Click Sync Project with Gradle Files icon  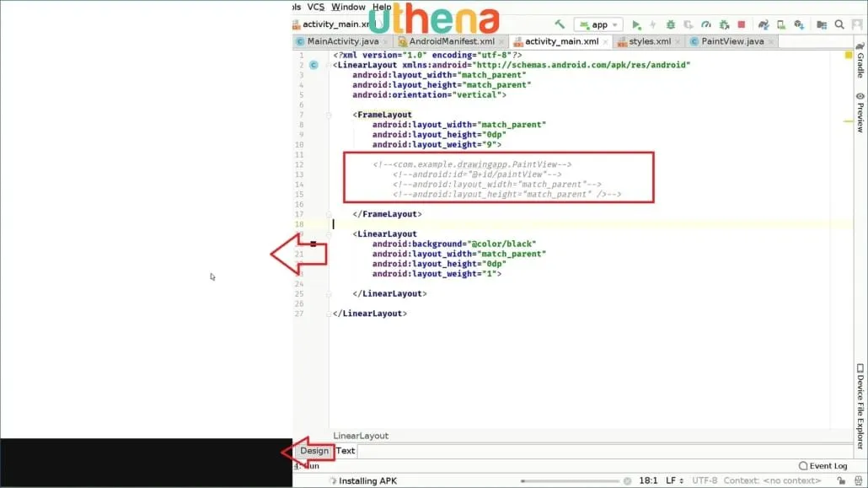point(764,24)
